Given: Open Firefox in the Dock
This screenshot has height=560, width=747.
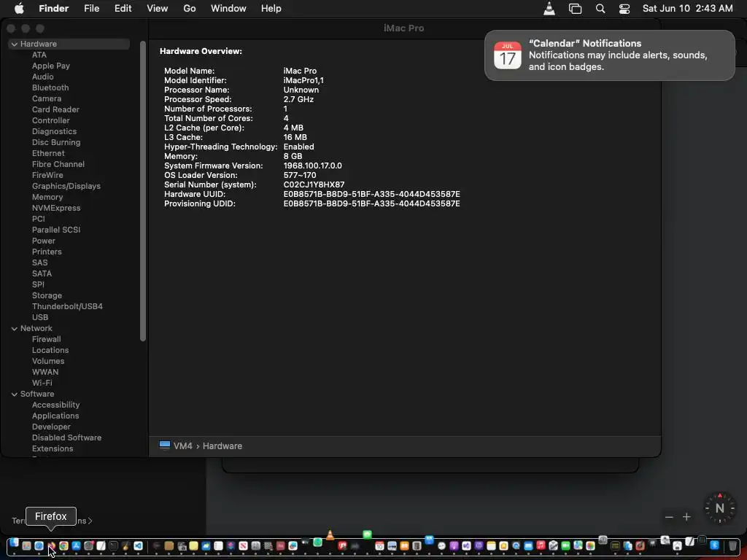Looking at the screenshot, I should [52, 545].
